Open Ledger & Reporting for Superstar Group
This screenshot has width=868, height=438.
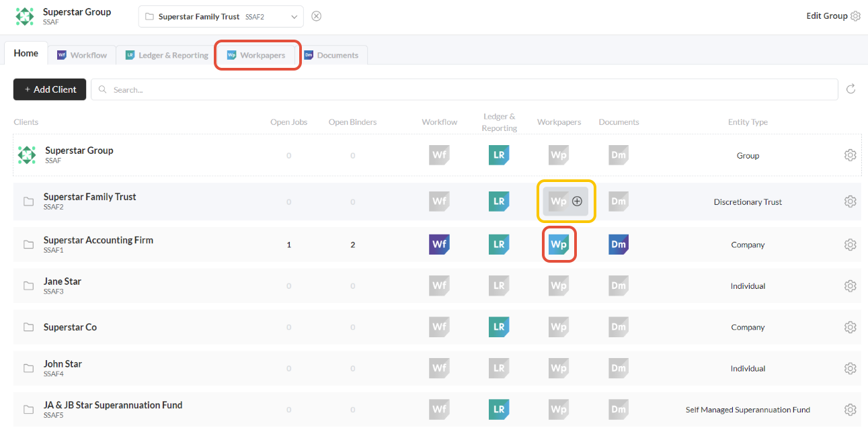499,155
